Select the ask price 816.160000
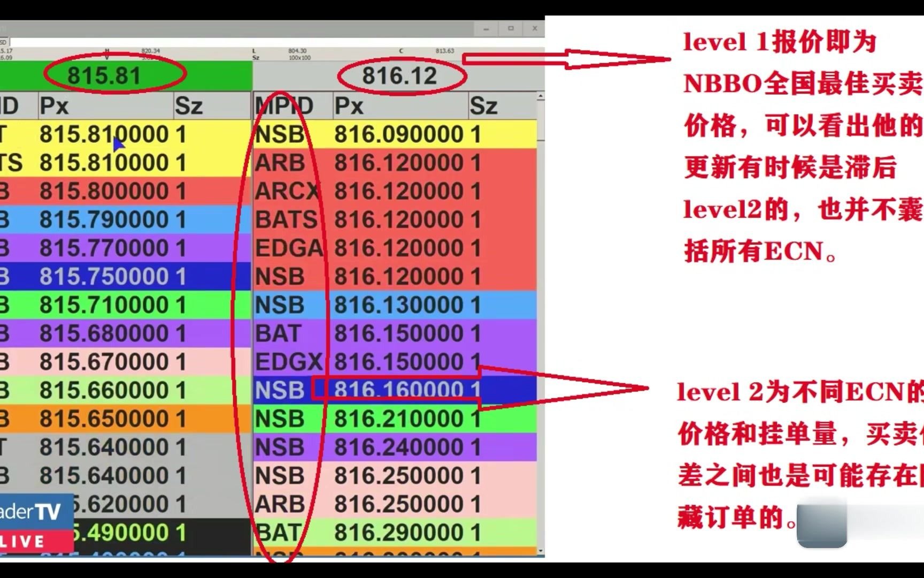The width and height of the screenshot is (924, 578). point(399,390)
